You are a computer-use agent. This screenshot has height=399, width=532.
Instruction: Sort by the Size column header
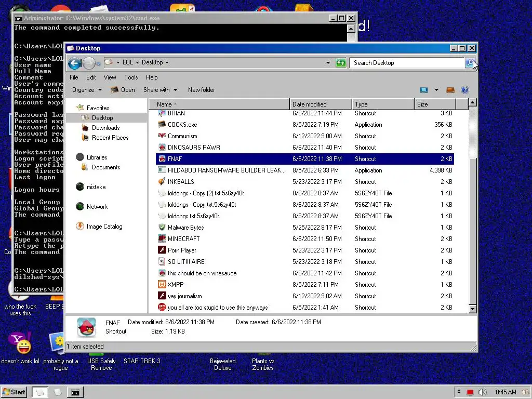435,104
